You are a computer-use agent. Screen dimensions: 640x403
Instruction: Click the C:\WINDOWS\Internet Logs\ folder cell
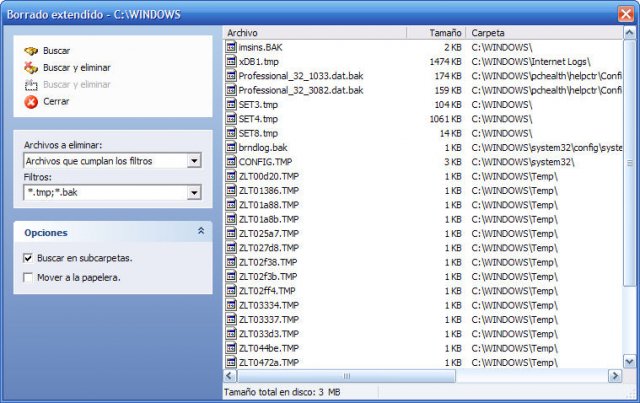pyautogui.click(x=531, y=62)
